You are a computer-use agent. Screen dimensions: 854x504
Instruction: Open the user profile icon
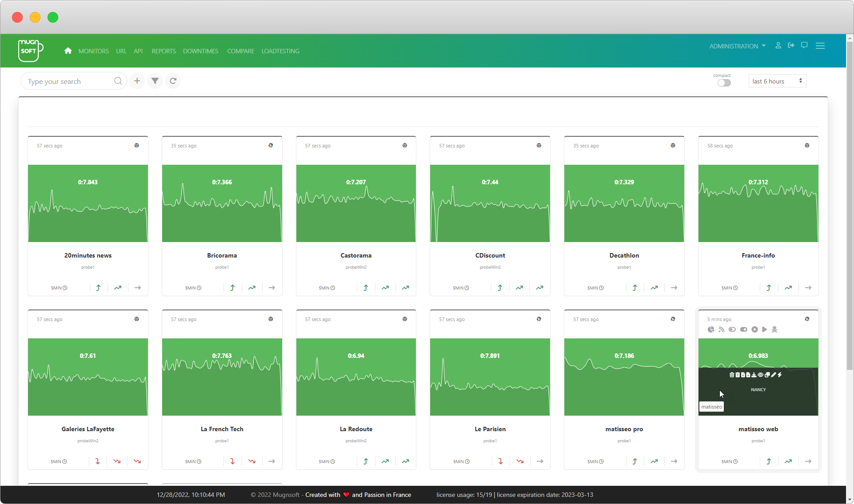pos(778,45)
